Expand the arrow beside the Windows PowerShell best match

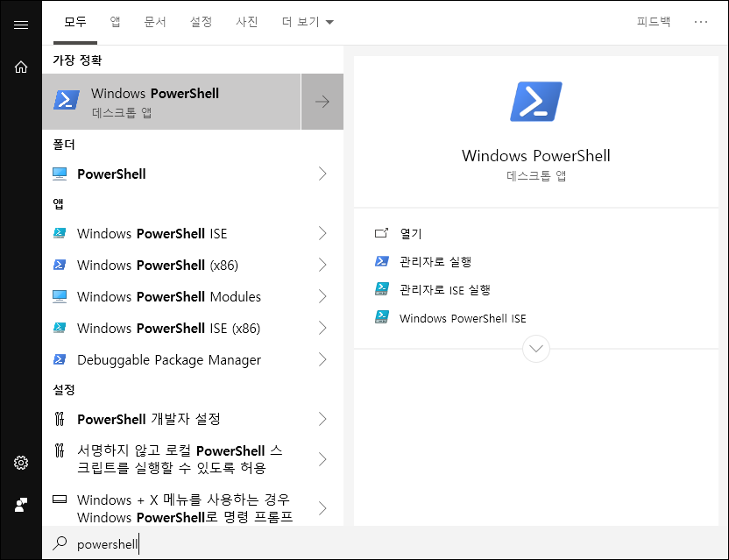click(x=322, y=102)
